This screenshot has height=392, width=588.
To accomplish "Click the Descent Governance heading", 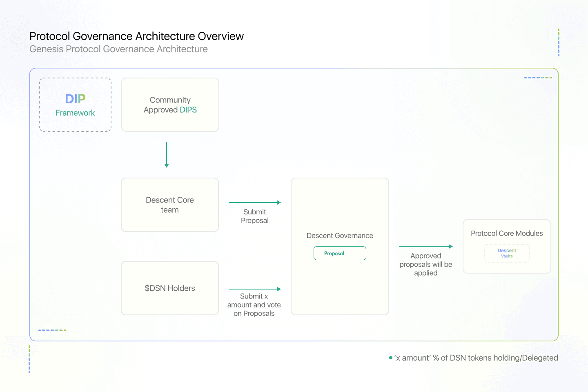I will pos(340,236).
